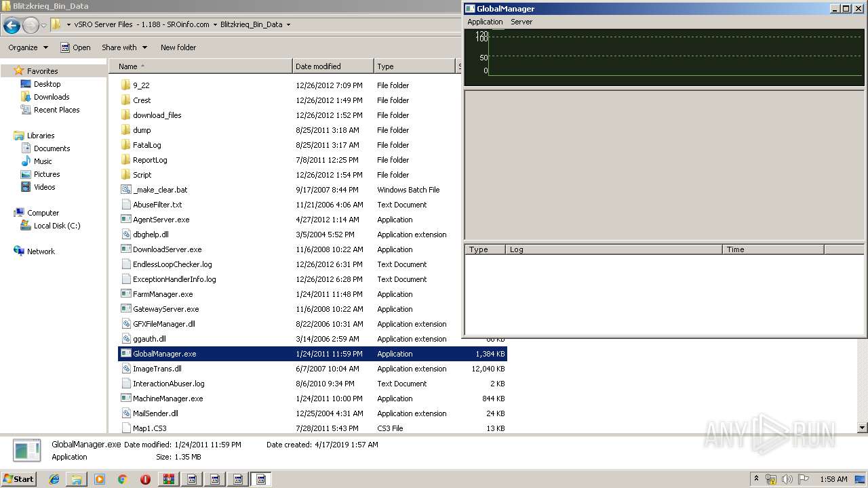The image size is (868, 488).
Task: Select Libraries in the navigation pane
Action: click(41, 136)
